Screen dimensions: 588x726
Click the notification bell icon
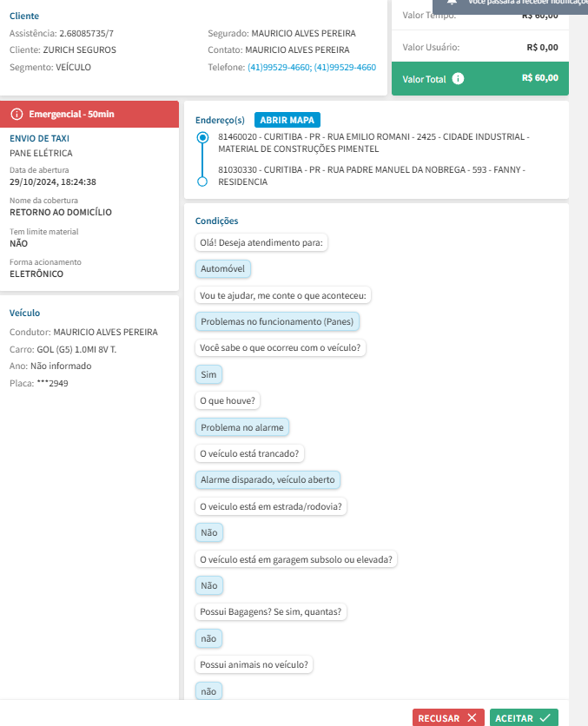tap(451, 3)
